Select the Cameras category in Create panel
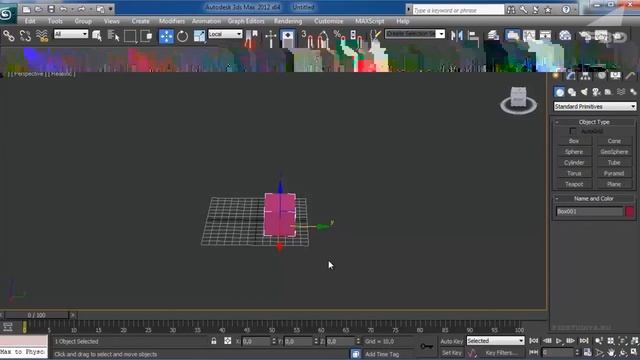Image resolution: width=640 pixels, height=360 pixels. [596, 92]
